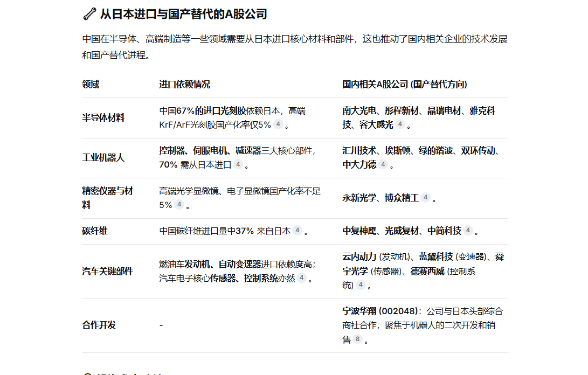Click citation 4 after KrF/ArF光刻胶国产化率仅5%
This screenshot has width=588, height=375.
pyautogui.click(x=278, y=124)
